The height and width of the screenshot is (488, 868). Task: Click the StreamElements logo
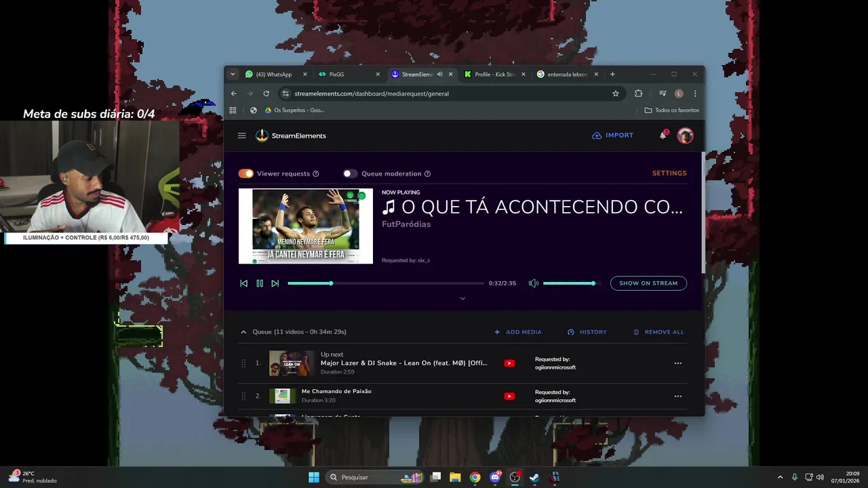[x=291, y=136]
